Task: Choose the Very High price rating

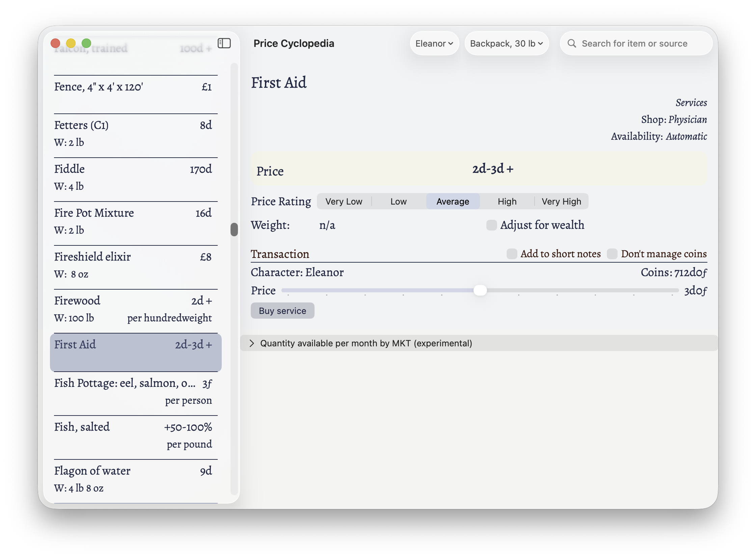Action: (561, 202)
